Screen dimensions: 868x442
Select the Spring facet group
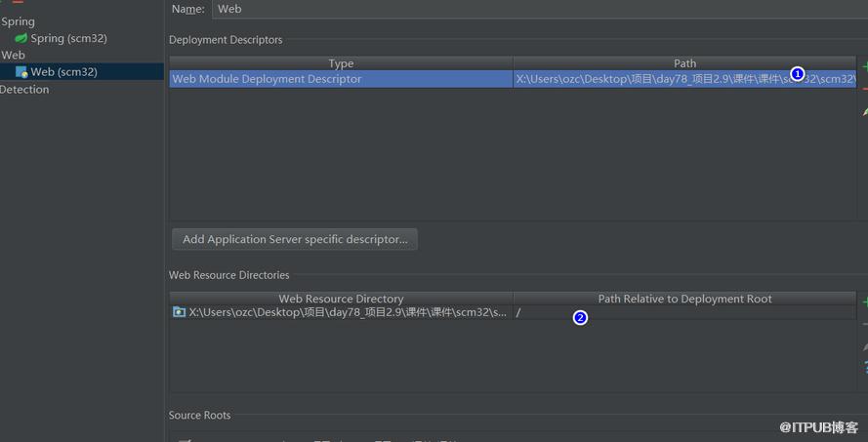(x=18, y=21)
